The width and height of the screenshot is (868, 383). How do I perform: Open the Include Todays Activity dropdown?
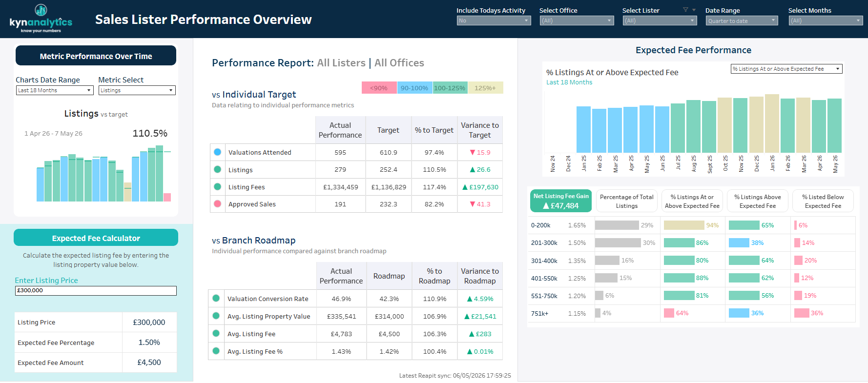(x=494, y=20)
